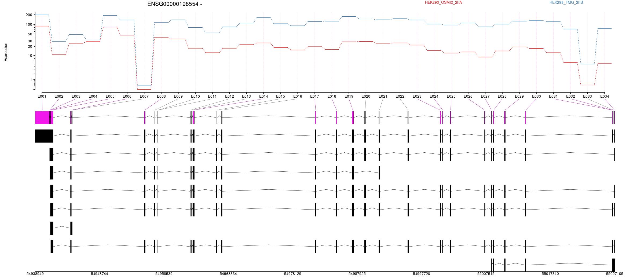
Task: Click exon label E008
Action: (x=161, y=96)
